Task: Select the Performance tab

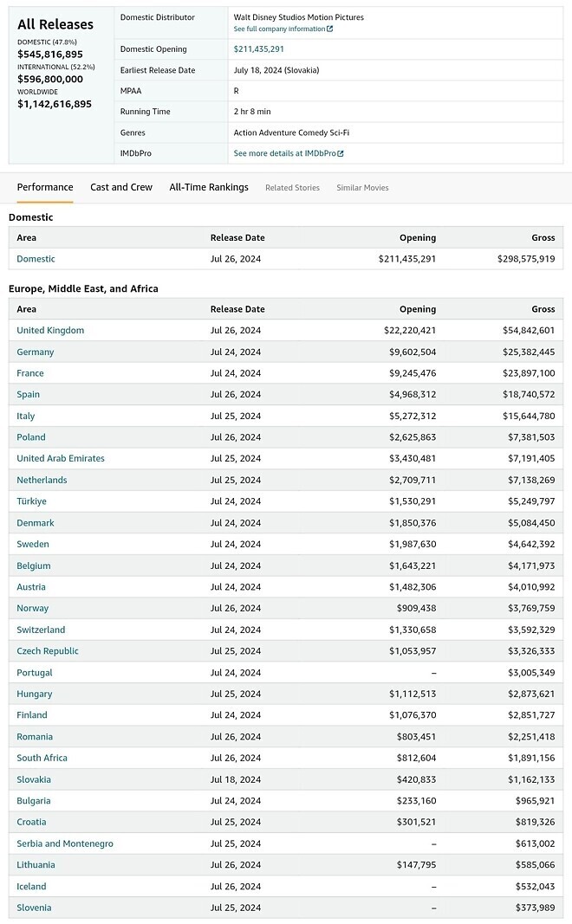Action: point(45,187)
